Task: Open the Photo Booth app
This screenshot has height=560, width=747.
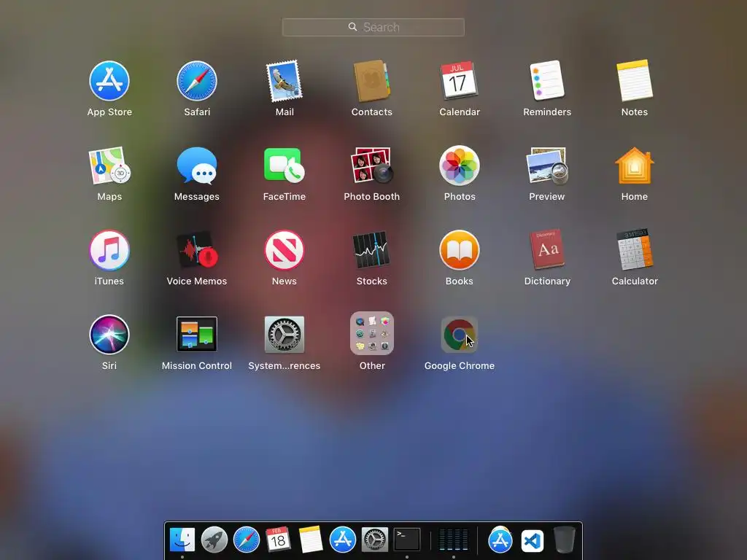Action: click(x=371, y=166)
